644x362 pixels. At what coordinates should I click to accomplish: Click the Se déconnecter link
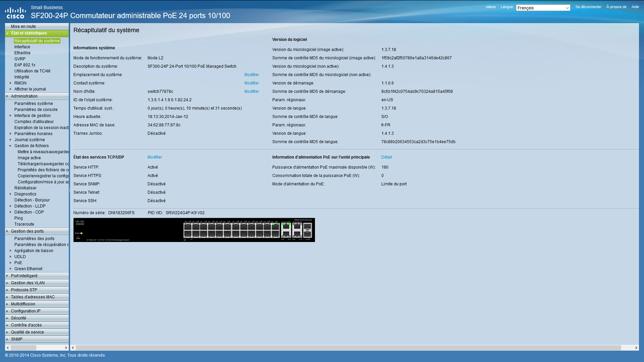[x=588, y=7]
